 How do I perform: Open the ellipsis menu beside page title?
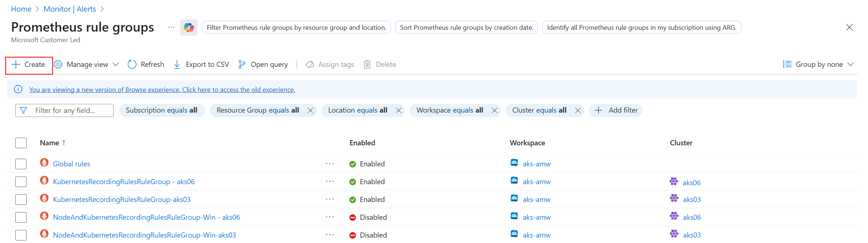pos(171,27)
